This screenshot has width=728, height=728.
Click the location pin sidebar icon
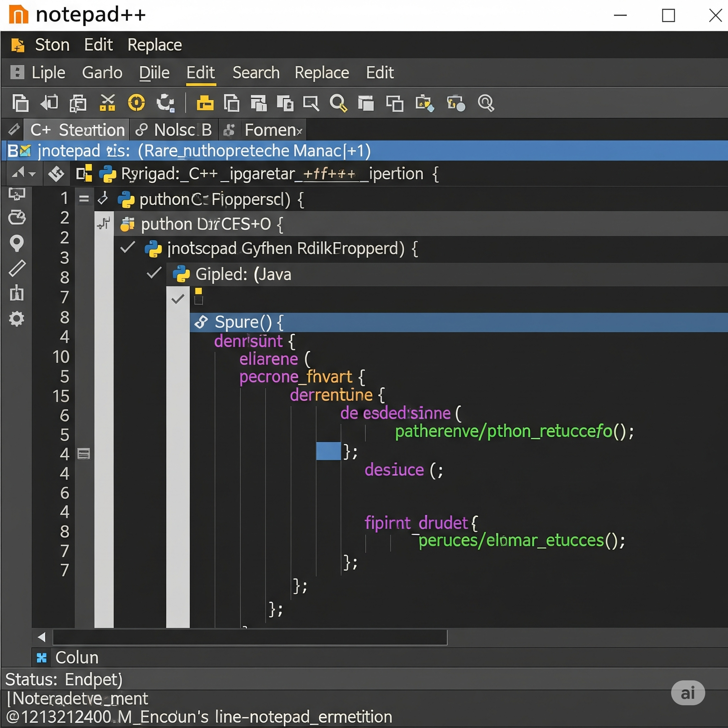click(x=17, y=243)
